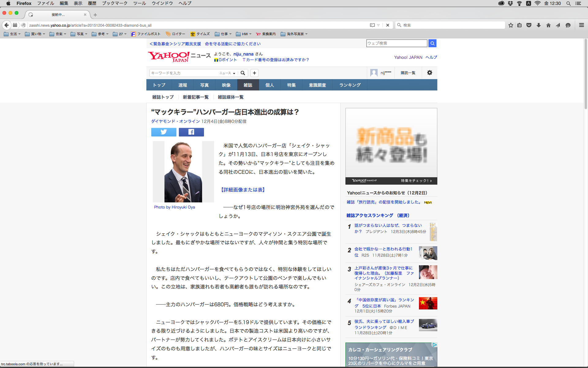Share article via Twitter icon button
Image resolution: width=588 pixels, height=368 pixels.
click(x=164, y=132)
